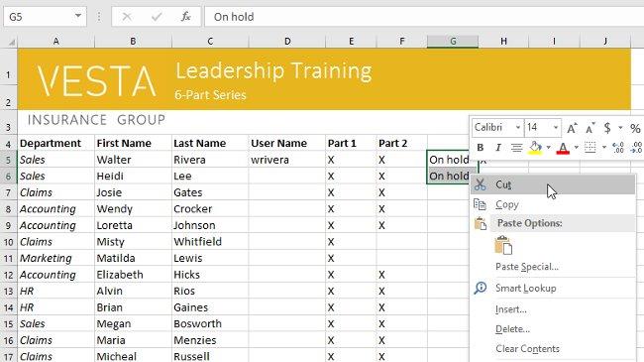Apply Percent Style format
Viewport: 644px width, 362px height.
coord(635,128)
